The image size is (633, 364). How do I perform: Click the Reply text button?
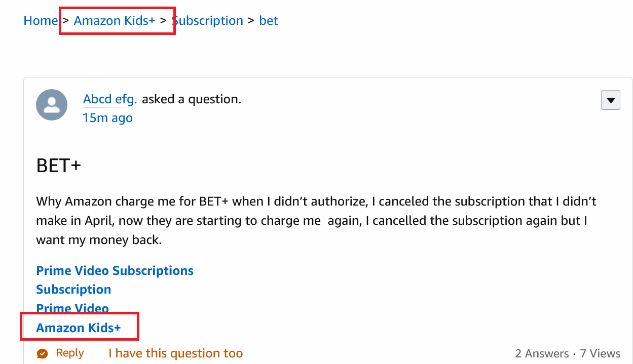tap(70, 353)
